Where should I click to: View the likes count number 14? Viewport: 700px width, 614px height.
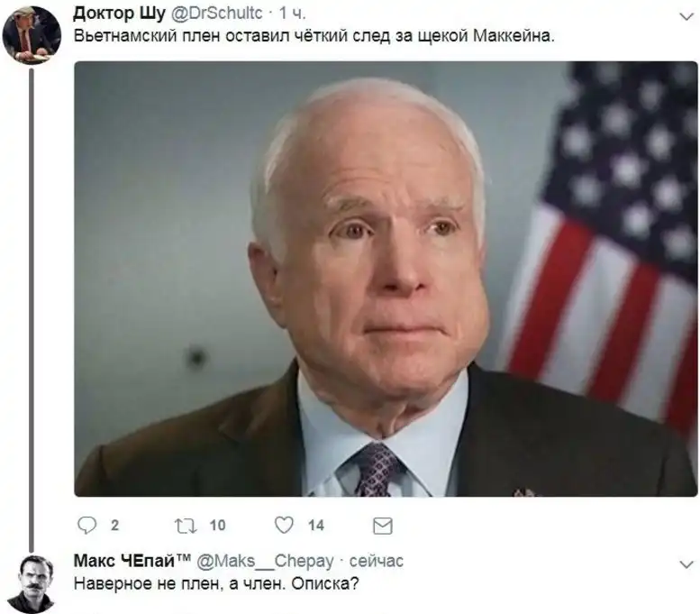[x=316, y=526]
